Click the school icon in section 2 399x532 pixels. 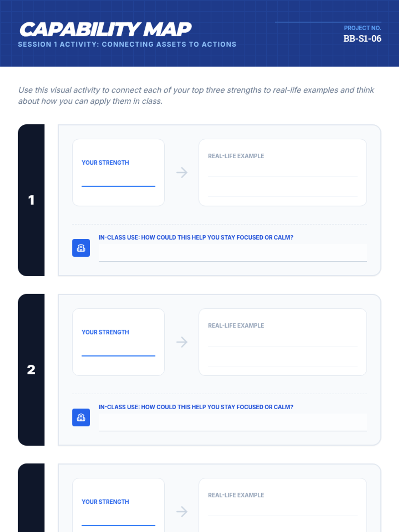pyautogui.click(x=81, y=417)
